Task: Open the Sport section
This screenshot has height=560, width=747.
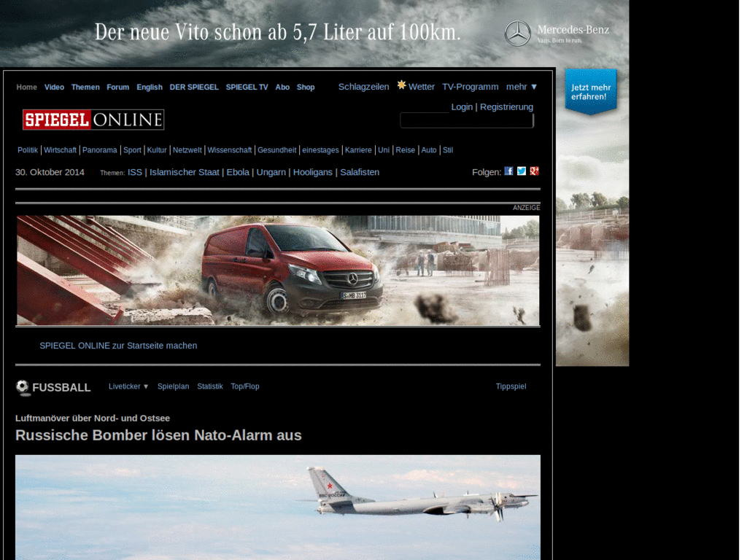Action: point(132,150)
